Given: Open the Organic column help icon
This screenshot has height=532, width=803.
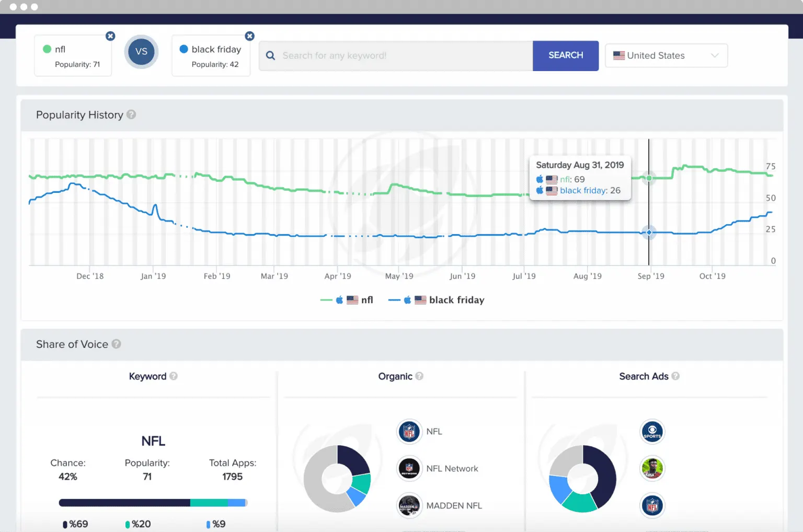Looking at the screenshot, I should [419, 376].
